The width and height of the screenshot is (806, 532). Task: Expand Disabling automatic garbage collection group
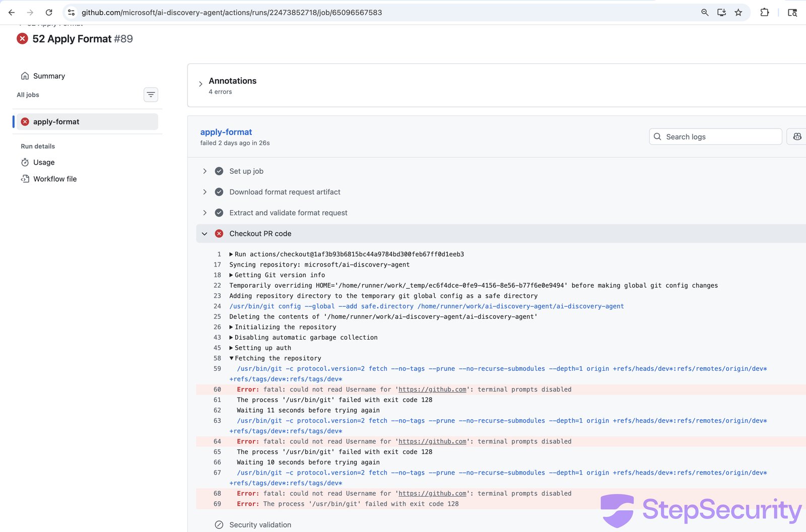tap(231, 338)
